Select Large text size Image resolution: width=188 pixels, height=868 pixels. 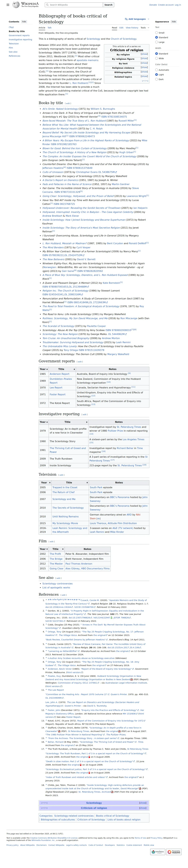coord(156,42)
